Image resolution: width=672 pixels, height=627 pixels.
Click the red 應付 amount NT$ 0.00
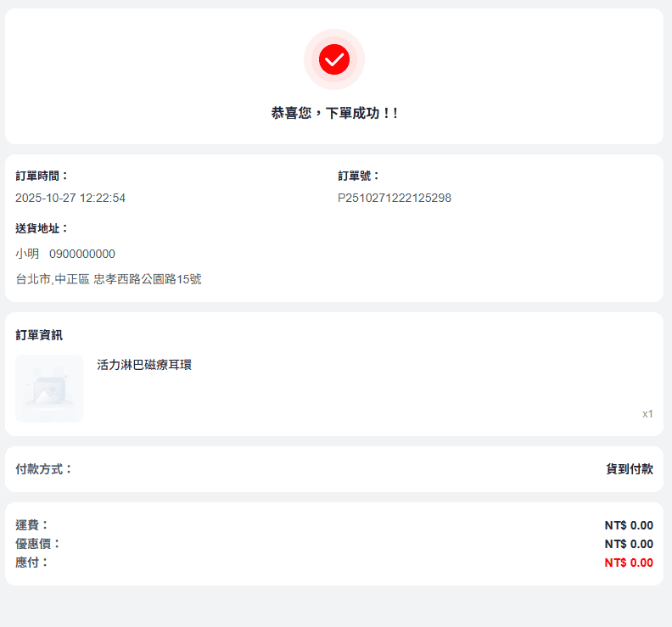click(629, 563)
